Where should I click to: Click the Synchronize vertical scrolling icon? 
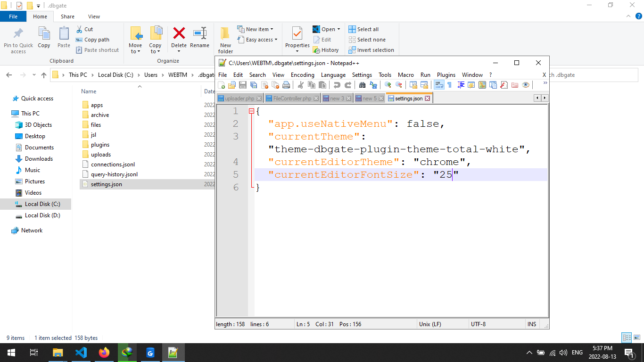click(x=413, y=85)
